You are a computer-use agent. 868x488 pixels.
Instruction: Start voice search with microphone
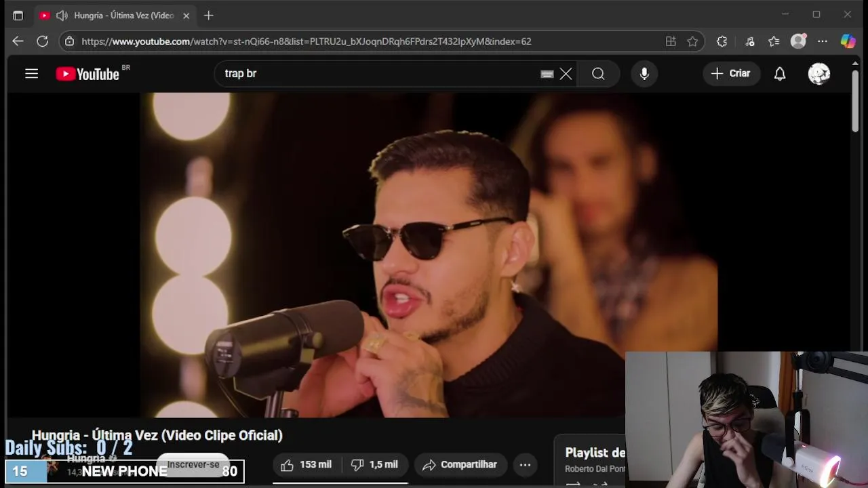(x=644, y=74)
